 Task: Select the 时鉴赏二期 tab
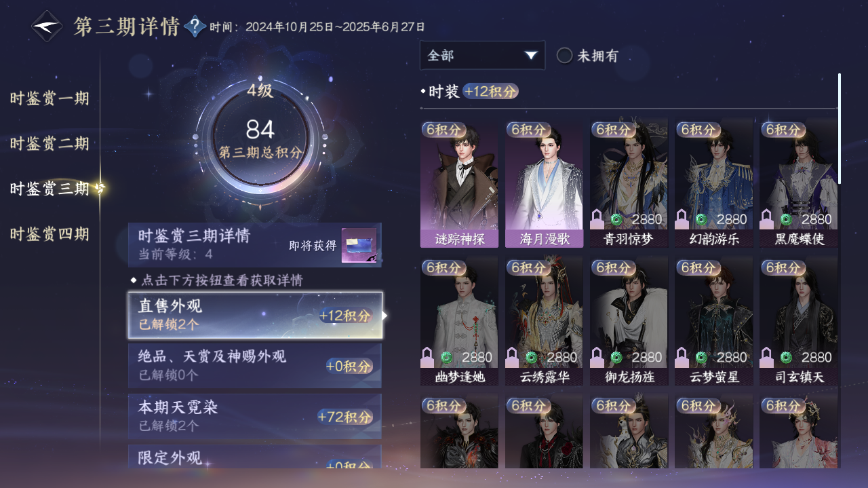[50, 143]
